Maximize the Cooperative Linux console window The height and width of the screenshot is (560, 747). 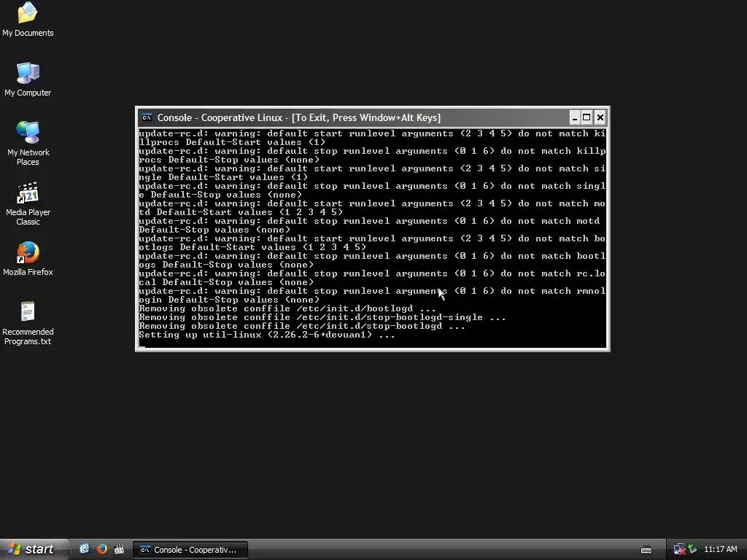(x=587, y=117)
